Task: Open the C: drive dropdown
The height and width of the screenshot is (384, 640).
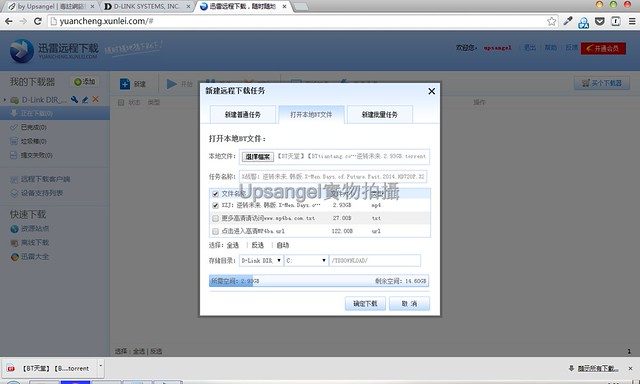Action: [x=307, y=260]
